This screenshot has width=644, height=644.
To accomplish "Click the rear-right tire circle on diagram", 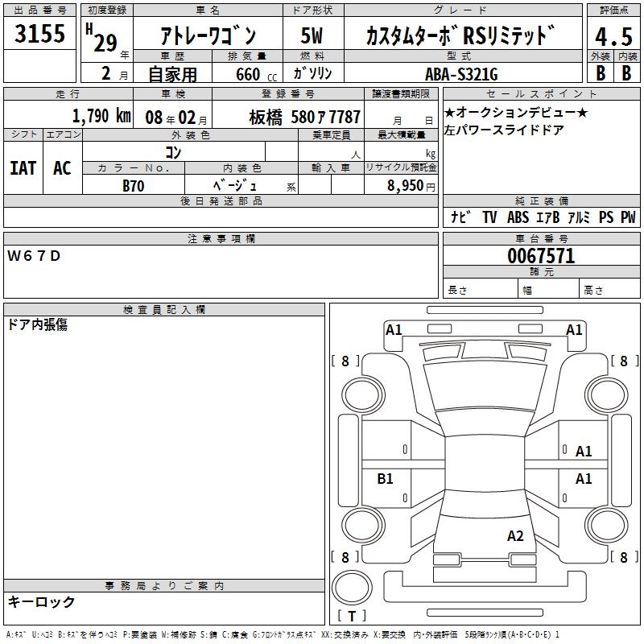I will pos(607,525).
